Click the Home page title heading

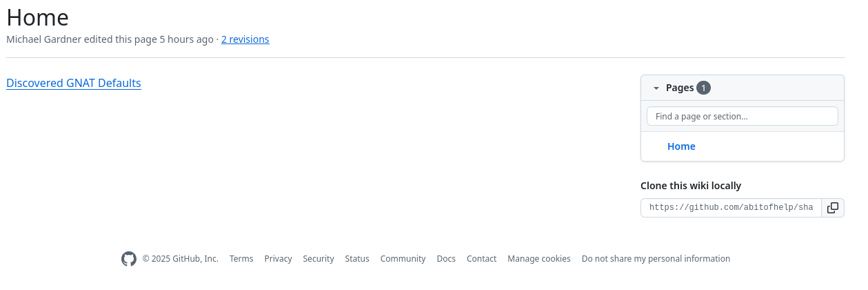(x=37, y=17)
